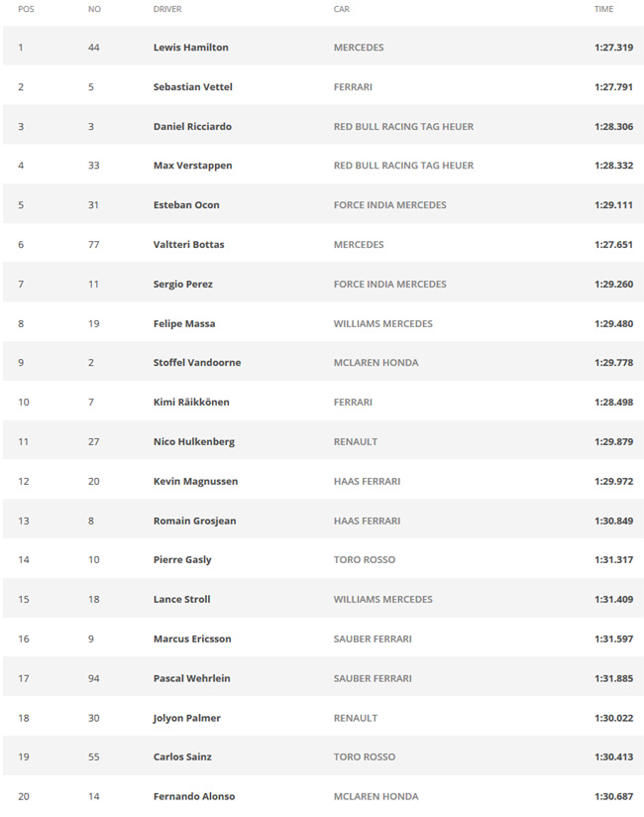644x817 pixels.
Task: Select Pascal Wehrlein's time 1:31.885
Action: click(614, 679)
